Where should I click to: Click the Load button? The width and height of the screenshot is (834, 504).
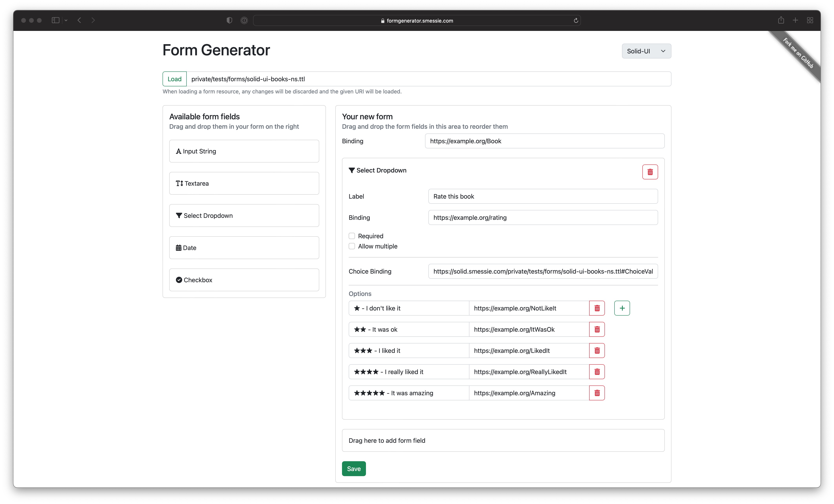point(174,79)
